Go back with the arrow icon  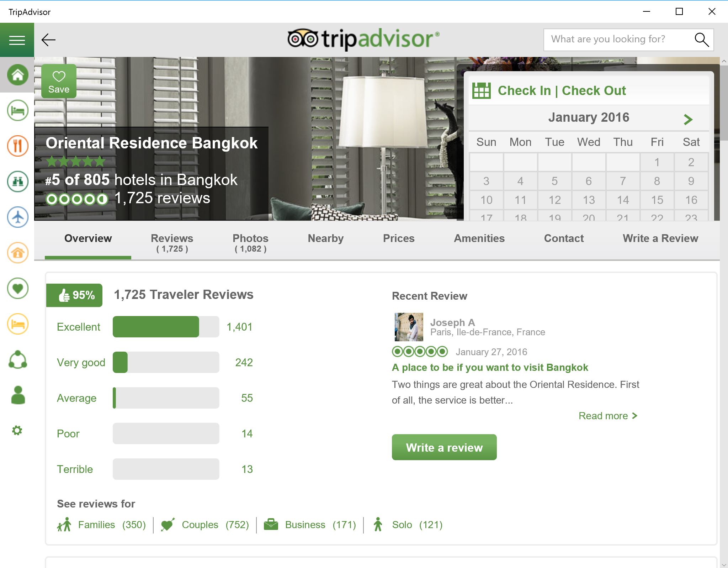[x=48, y=40]
